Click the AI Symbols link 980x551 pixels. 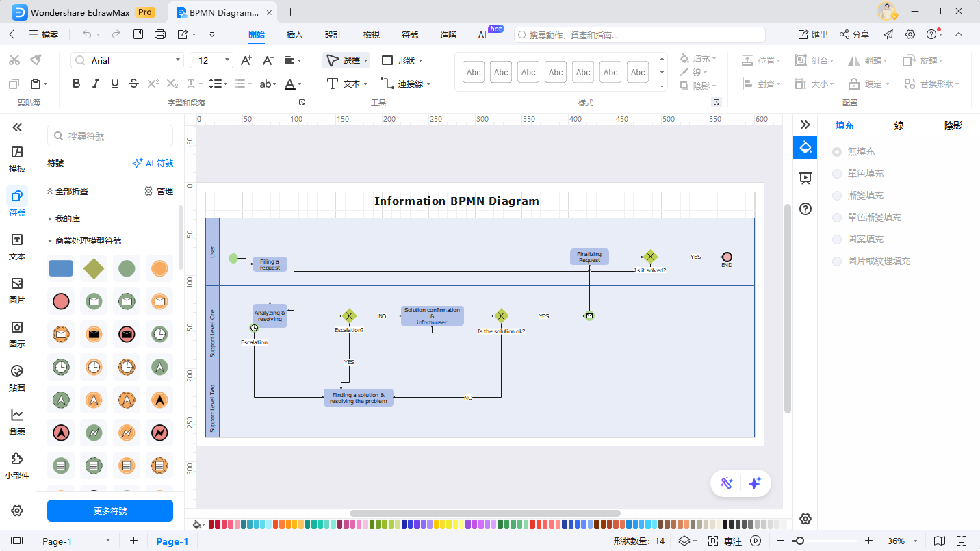point(153,164)
